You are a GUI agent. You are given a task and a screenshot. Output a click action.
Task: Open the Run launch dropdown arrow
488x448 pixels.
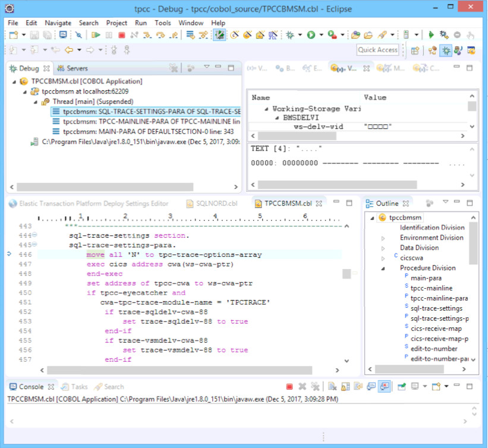coord(321,35)
